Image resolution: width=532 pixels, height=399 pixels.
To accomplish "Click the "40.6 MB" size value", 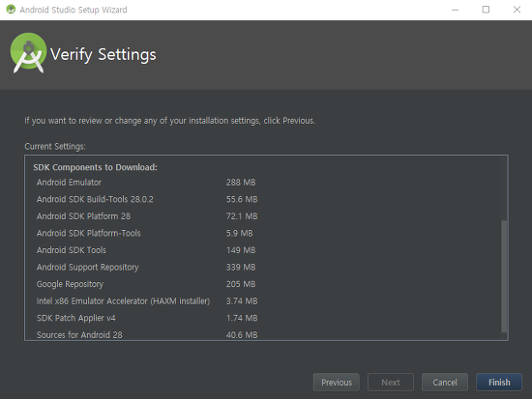I will [242, 335].
